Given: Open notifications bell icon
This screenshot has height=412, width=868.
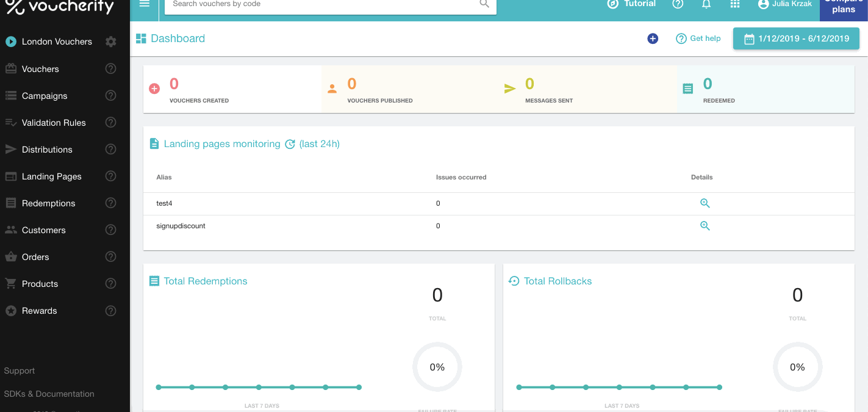Looking at the screenshot, I should pos(706,4).
